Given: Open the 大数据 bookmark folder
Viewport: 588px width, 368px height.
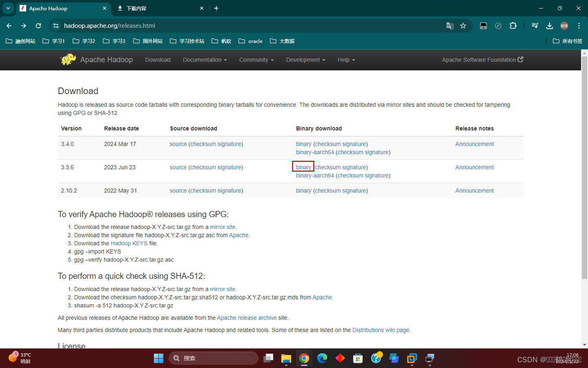Looking at the screenshot, I should tap(282, 41).
